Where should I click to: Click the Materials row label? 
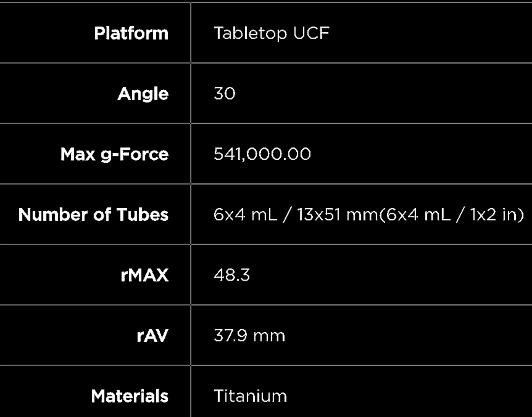130,396
